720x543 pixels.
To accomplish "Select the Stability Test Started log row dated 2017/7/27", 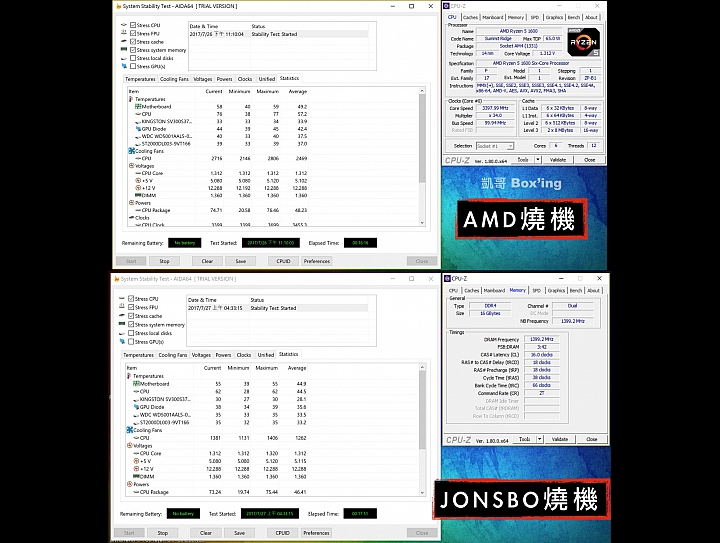I will click(277, 308).
